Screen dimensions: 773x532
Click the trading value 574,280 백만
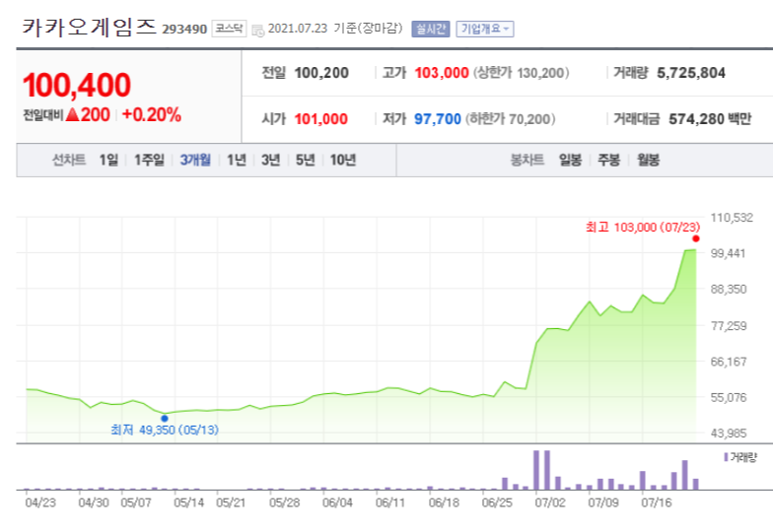(710, 119)
